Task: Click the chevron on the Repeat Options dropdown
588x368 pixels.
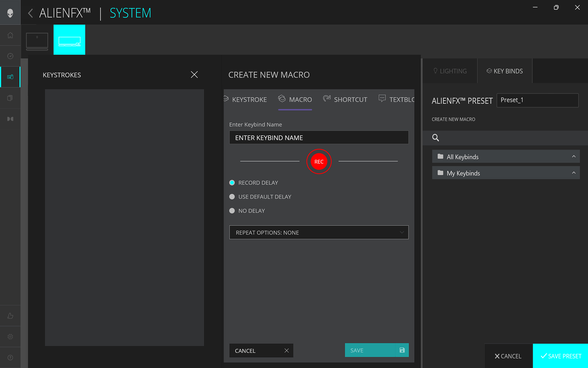Action: click(402, 232)
